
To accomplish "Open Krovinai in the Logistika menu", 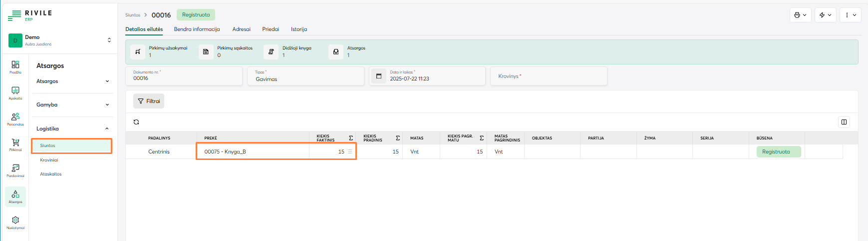I will click(49, 160).
